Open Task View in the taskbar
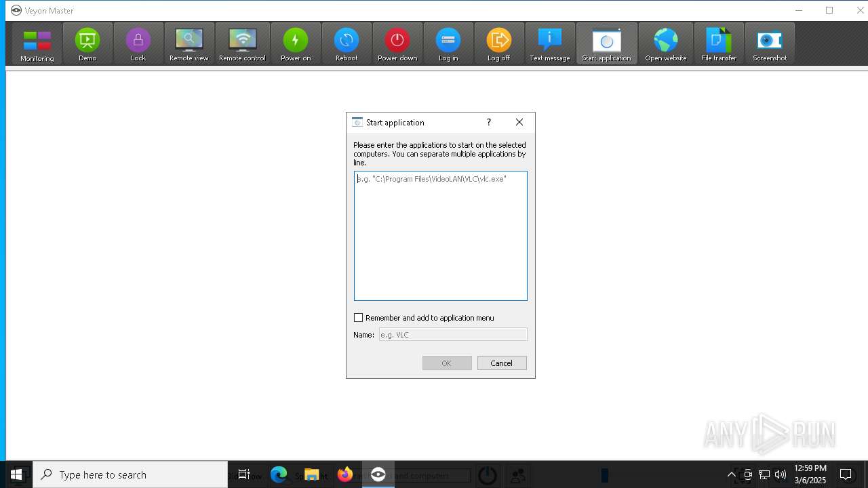Screen dimensions: 868x488 click(x=244, y=474)
